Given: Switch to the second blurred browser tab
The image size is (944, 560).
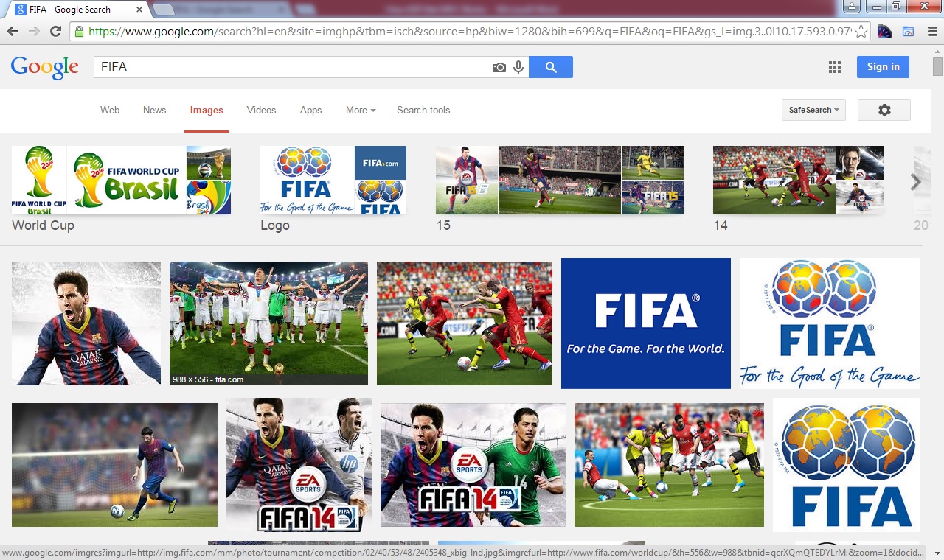Looking at the screenshot, I should point(221,10).
